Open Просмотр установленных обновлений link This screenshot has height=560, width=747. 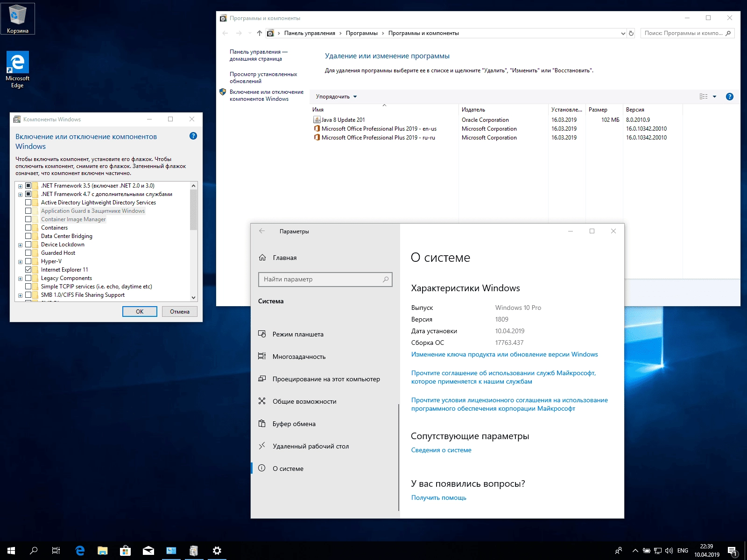[x=263, y=77]
